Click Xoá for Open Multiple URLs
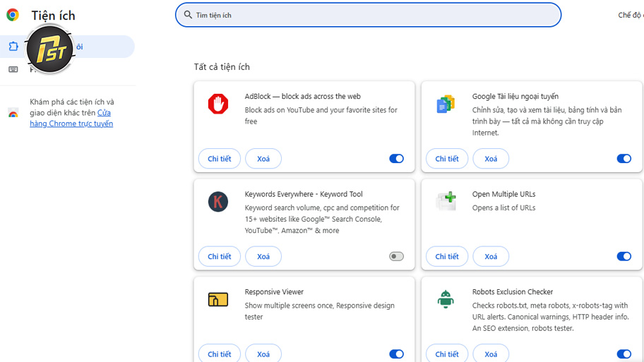 pos(491,256)
